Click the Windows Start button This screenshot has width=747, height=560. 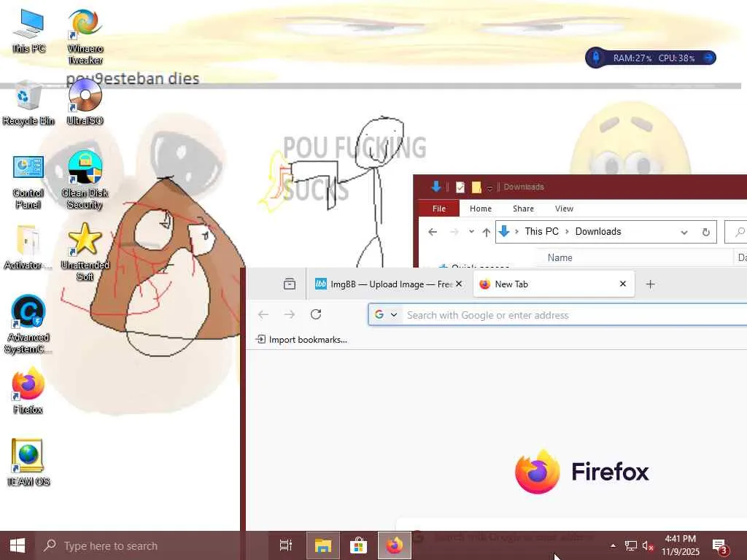[x=18, y=545]
